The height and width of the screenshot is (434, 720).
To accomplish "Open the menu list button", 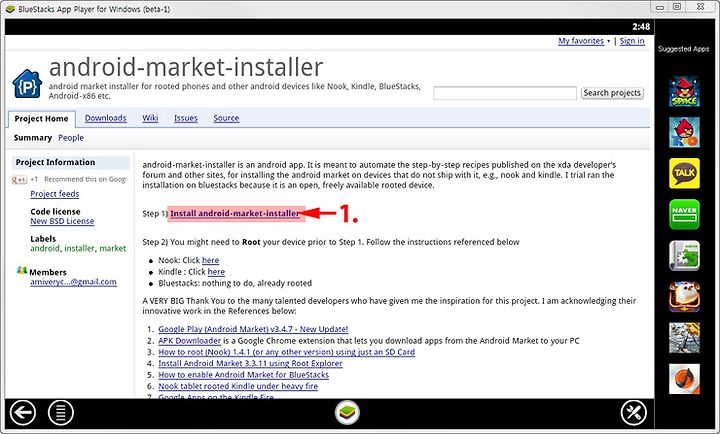I will click(x=61, y=413).
